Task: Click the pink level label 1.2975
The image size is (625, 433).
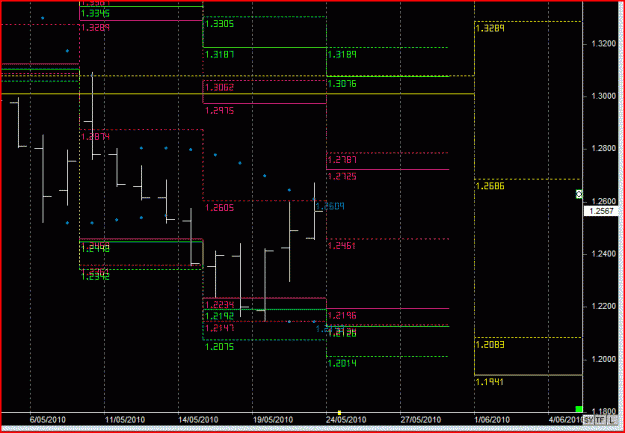Action: click(x=219, y=111)
